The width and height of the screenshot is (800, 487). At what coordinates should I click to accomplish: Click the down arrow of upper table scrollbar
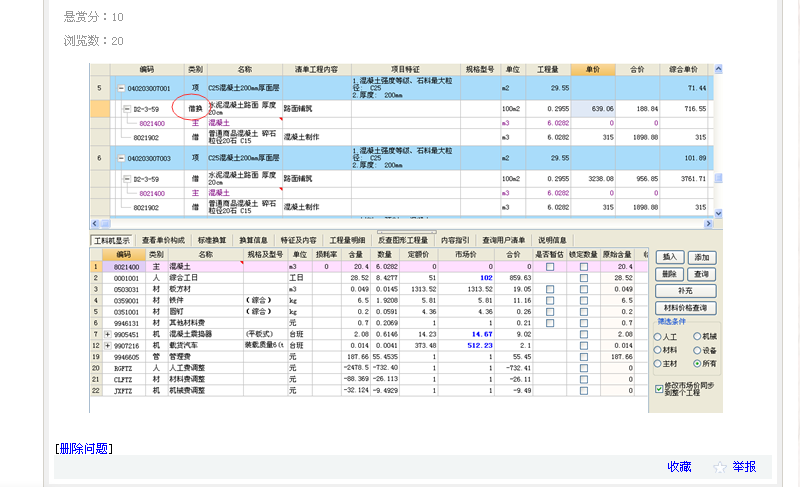(718, 214)
